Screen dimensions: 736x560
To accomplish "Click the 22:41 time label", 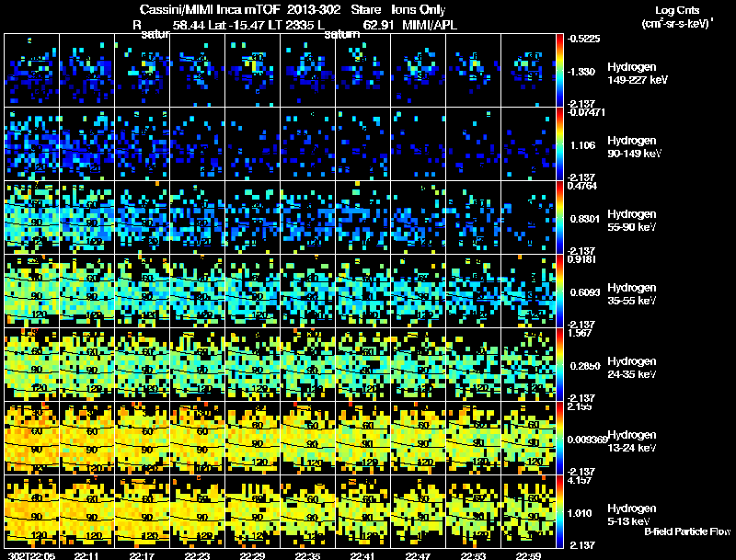I will pos(362,555).
